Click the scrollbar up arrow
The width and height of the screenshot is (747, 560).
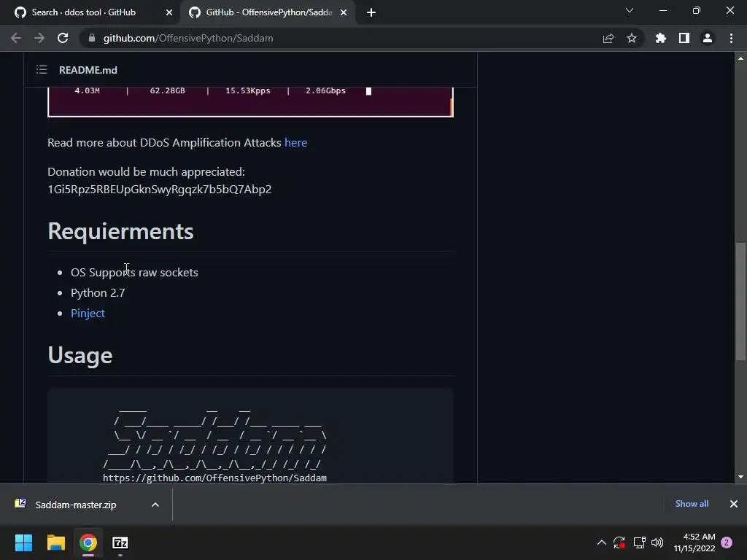pos(740,58)
